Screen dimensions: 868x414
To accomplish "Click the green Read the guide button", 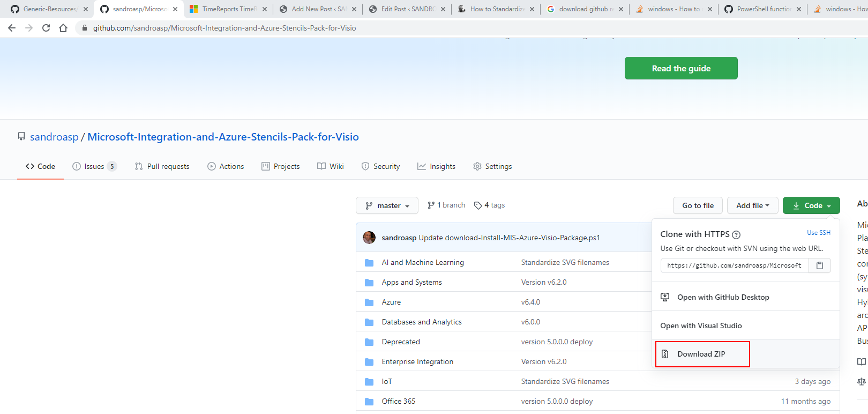I will click(681, 68).
